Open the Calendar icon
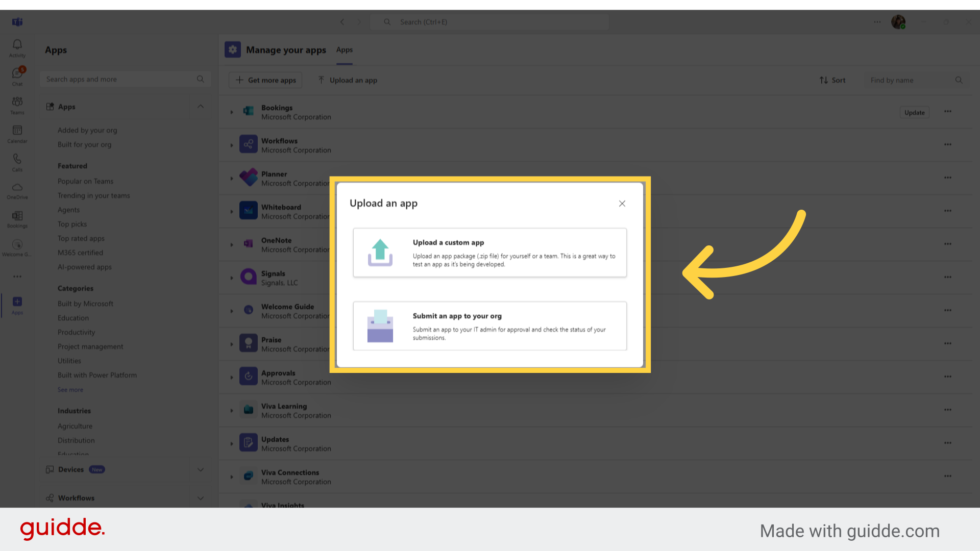 [17, 134]
